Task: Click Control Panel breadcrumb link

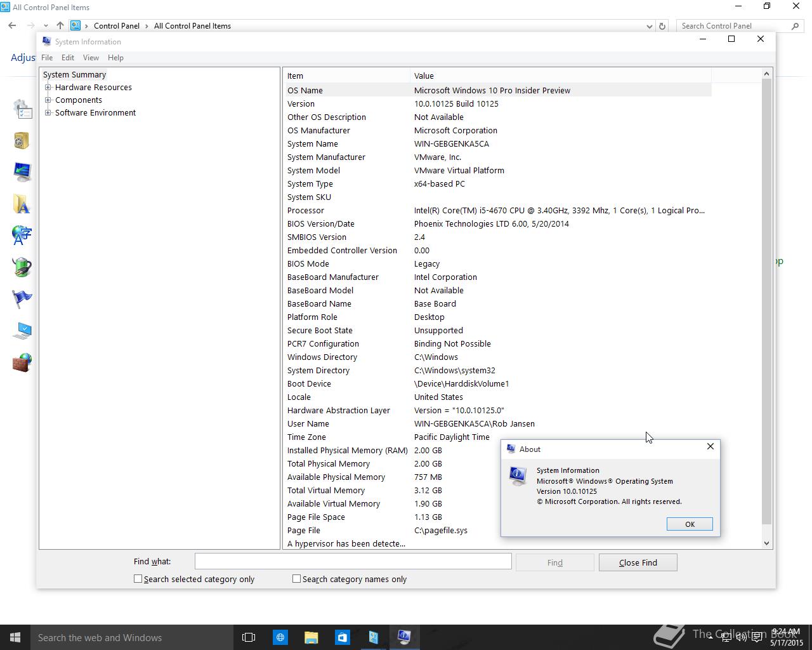Action: [117, 26]
